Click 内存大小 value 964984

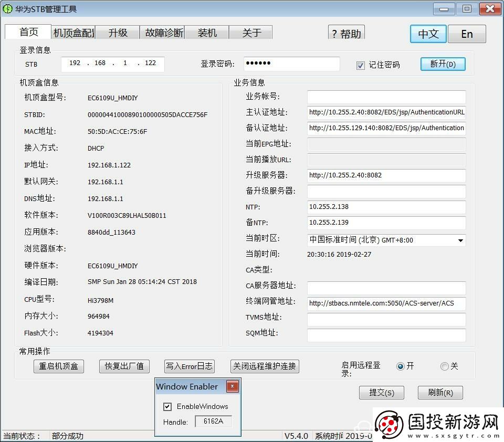pos(98,317)
